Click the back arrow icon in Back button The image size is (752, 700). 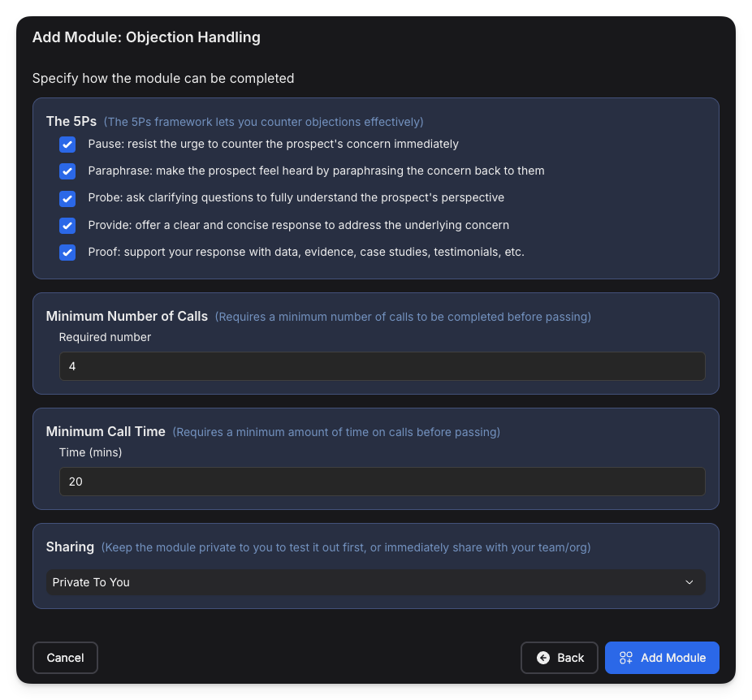[x=542, y=658]
